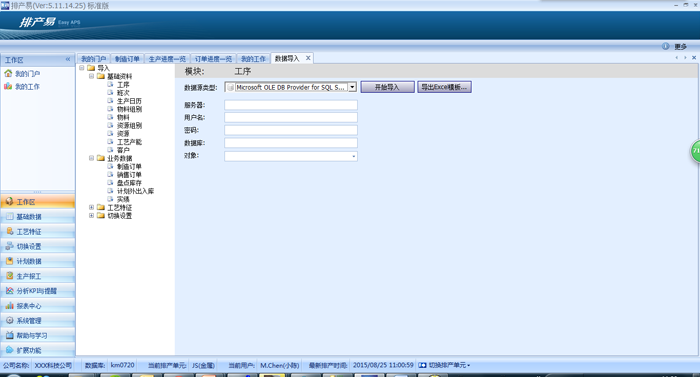Open the 数据源类型 provider dropdown
This screenshot has width=700, height=377.
click(352, 87)
